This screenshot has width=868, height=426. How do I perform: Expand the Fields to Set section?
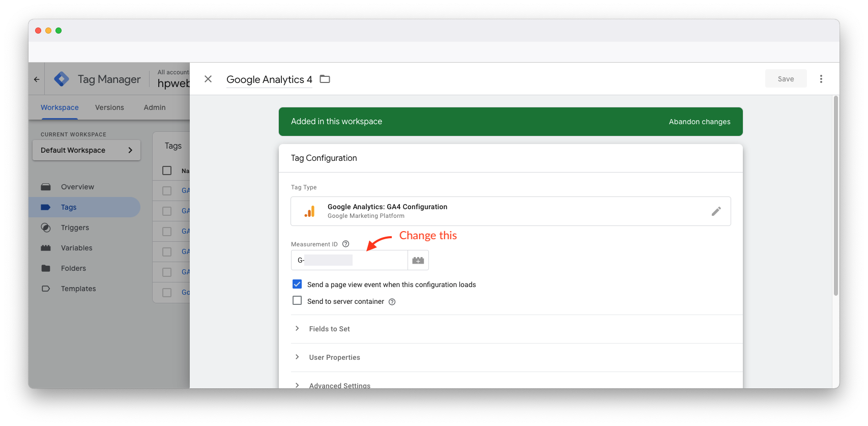point(329,329)
